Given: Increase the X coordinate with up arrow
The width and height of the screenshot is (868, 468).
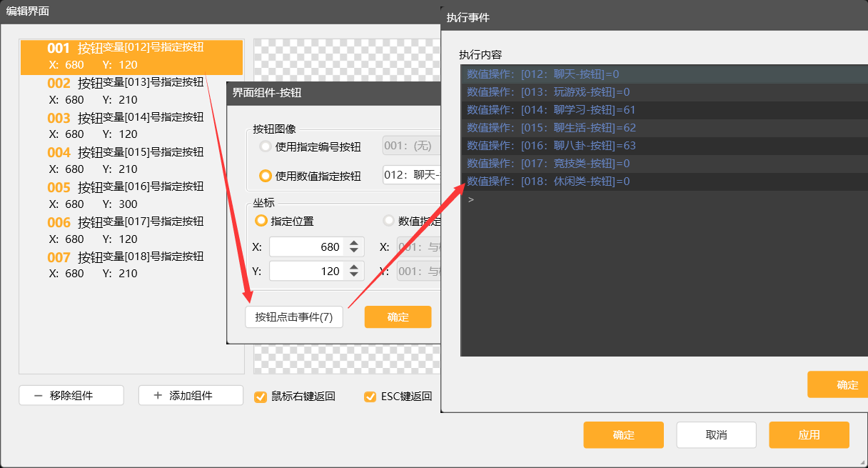Looking at the screenshot, I should point(354,243).
